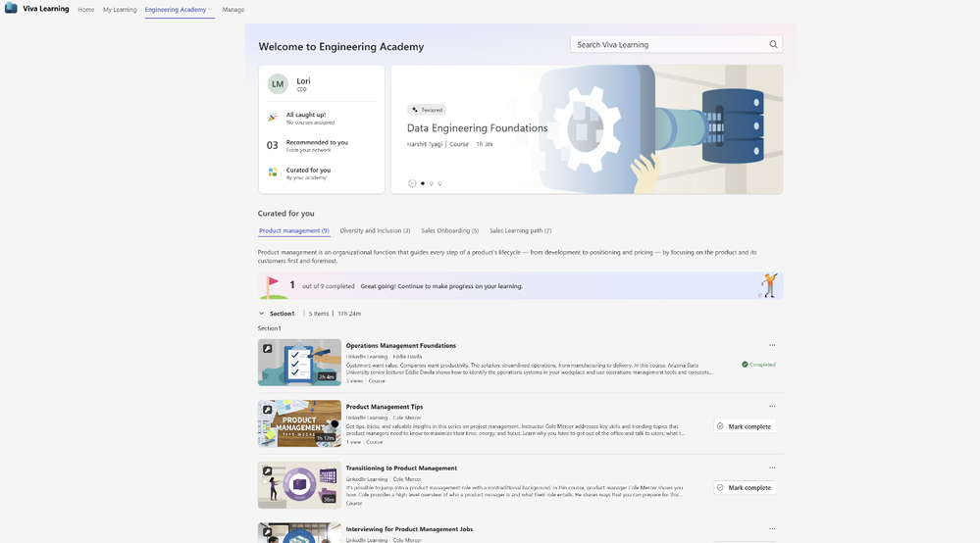The height and width of the screenshot is (543, 980).
Task: Open Sales Learning path (7) tab
Action: tap(520, 231)
